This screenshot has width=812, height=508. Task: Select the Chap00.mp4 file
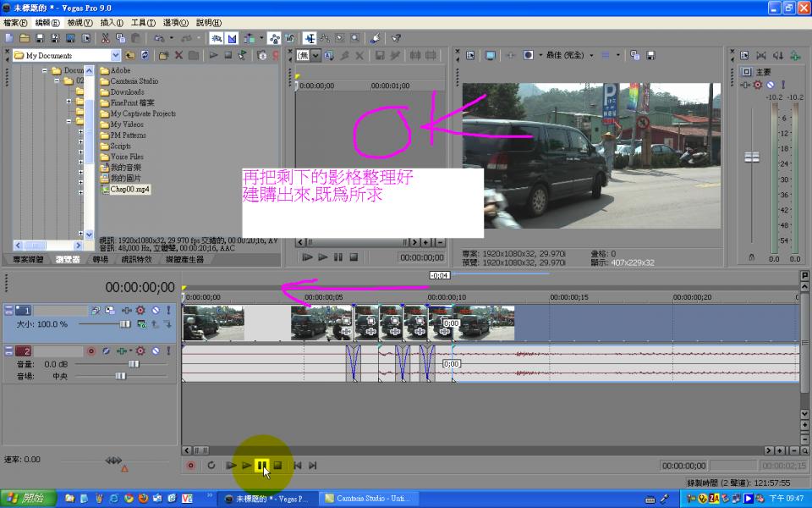coord(129,190)
